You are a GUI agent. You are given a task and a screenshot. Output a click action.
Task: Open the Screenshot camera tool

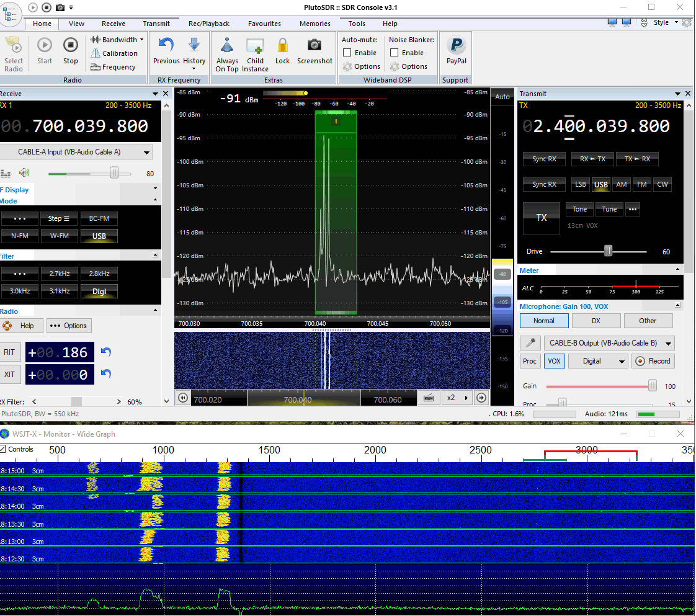[315, 45]
